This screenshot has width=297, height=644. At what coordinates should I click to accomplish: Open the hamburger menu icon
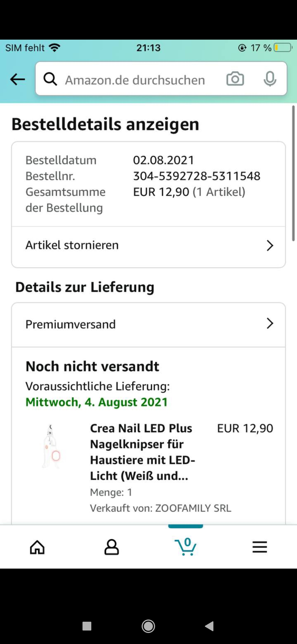[260, 547]
